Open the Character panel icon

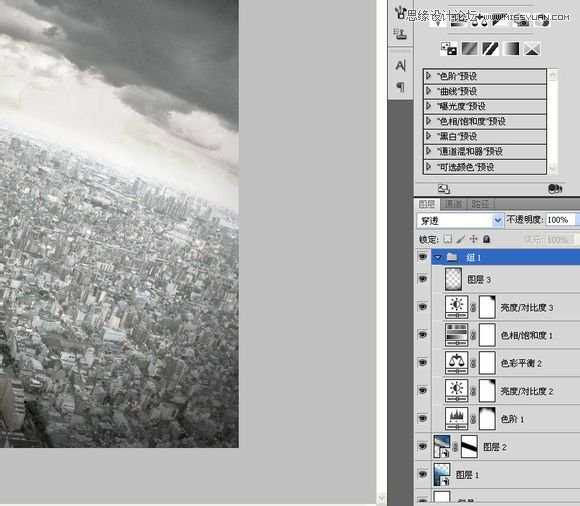pyautogui.click(x=400, y=65)
